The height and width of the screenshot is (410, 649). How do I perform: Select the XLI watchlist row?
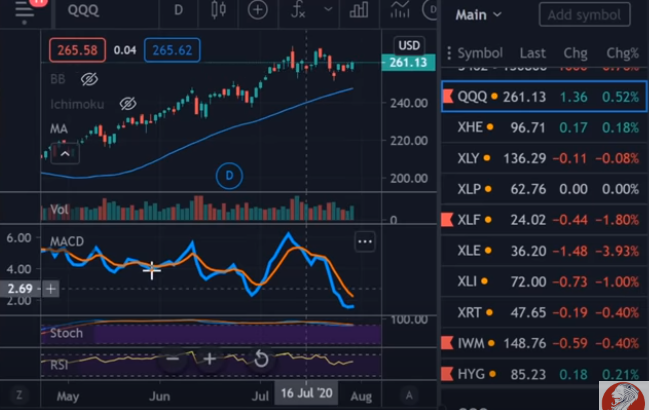tap(544, 282)
